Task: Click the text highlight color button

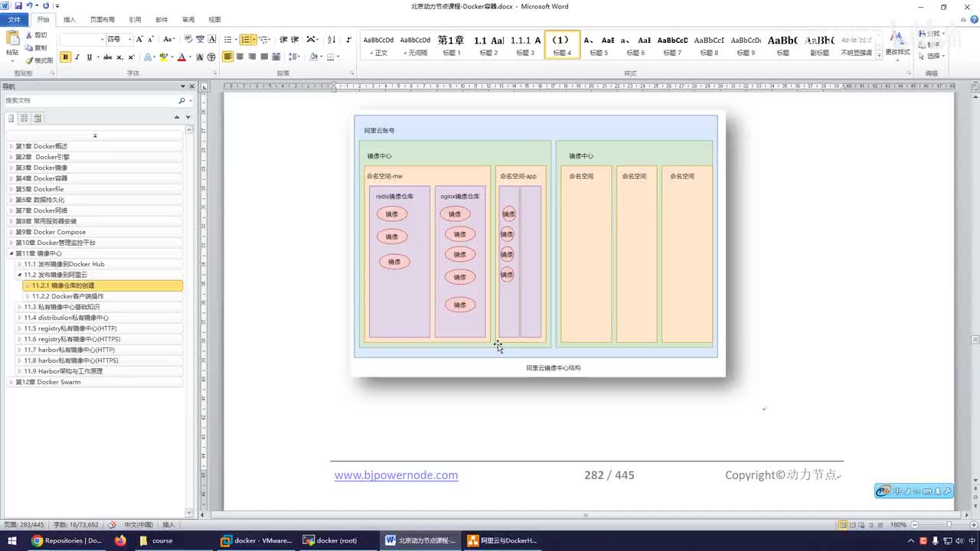Action: tap(164, 57)
